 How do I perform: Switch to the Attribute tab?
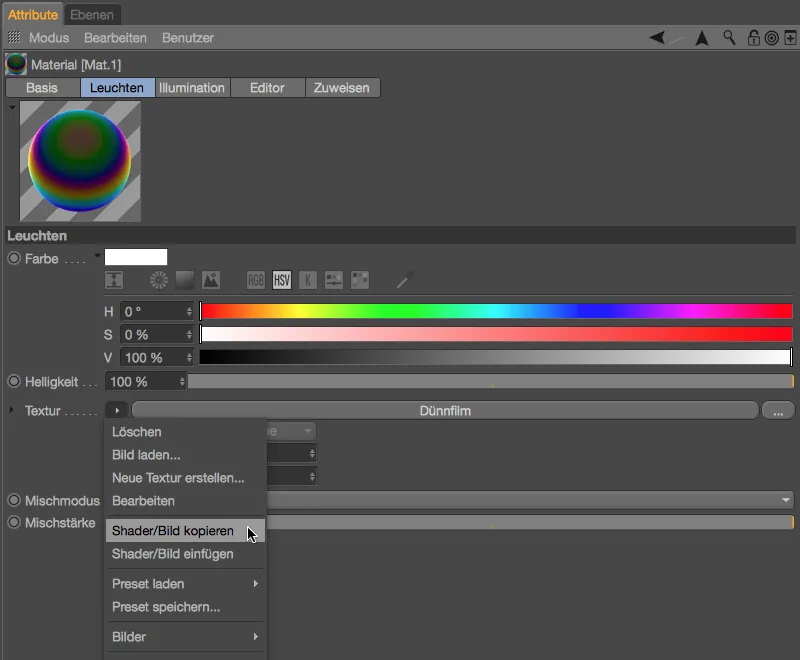[33, 14]
